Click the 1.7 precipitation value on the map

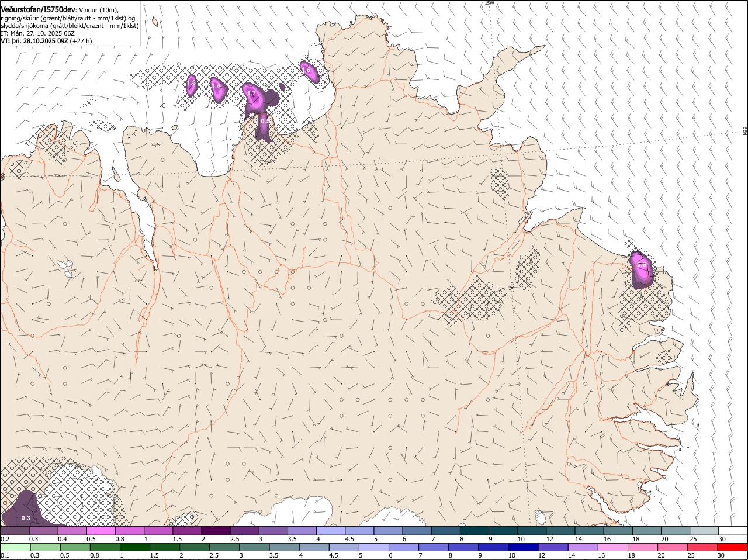(x=252, y=94)
